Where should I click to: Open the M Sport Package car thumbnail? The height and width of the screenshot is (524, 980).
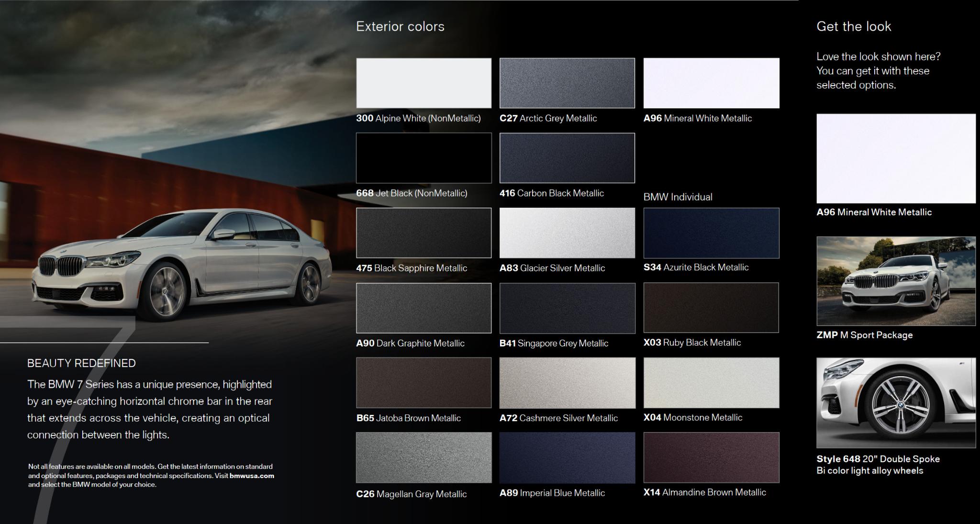[896, 281]
